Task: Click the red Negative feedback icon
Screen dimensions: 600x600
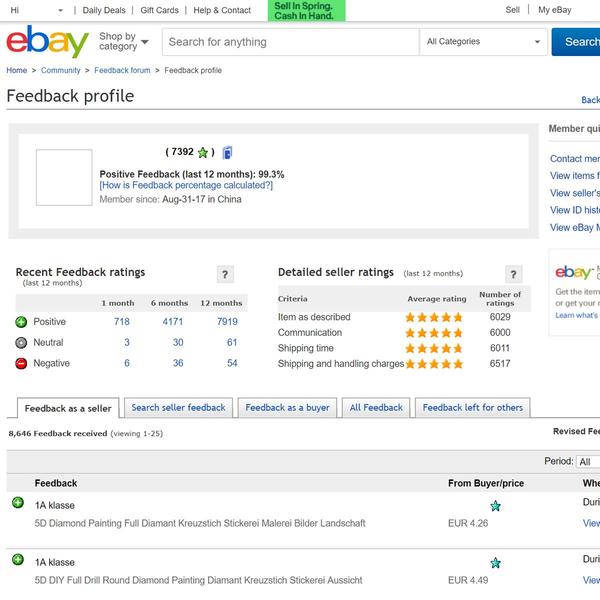Action: coord(21,363)
